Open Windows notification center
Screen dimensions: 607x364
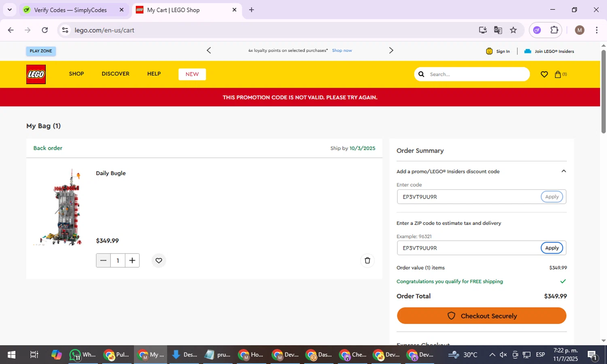coord(592,355)
